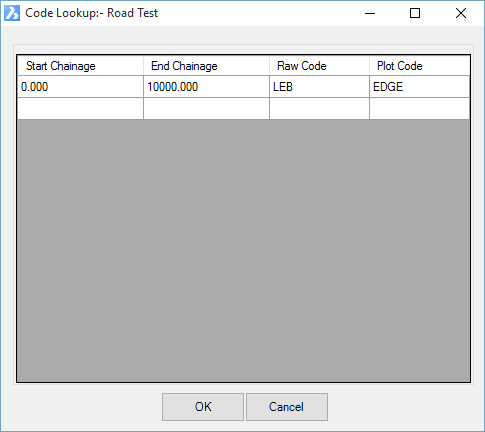Click the gray empty grid area
The width and height of the screenshot is (485, 432).
click(x=243, y=250)
